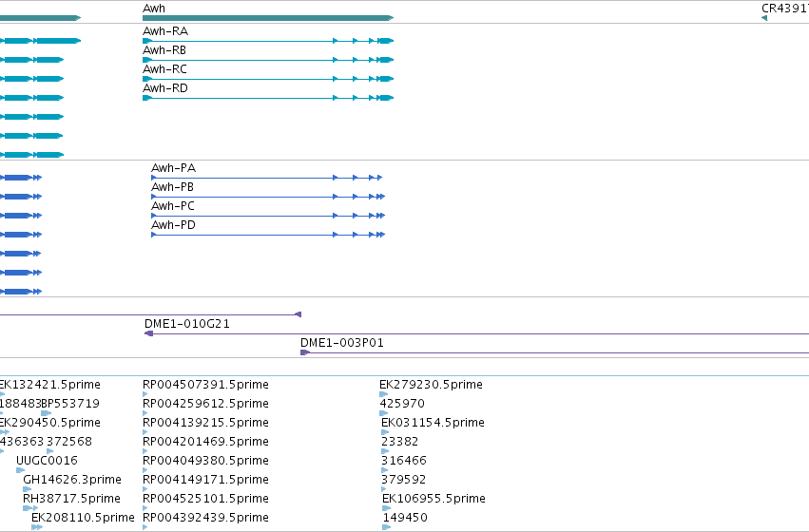Click the DME1-010G21 clone arrowhead
Screen dimensions: 809x532
coord(148,334)
